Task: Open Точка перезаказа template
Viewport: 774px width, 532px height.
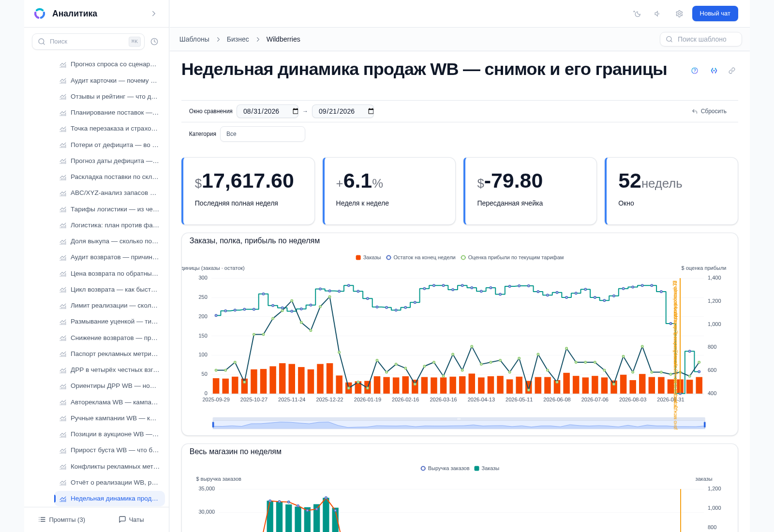Action: [x=109, y=129]
